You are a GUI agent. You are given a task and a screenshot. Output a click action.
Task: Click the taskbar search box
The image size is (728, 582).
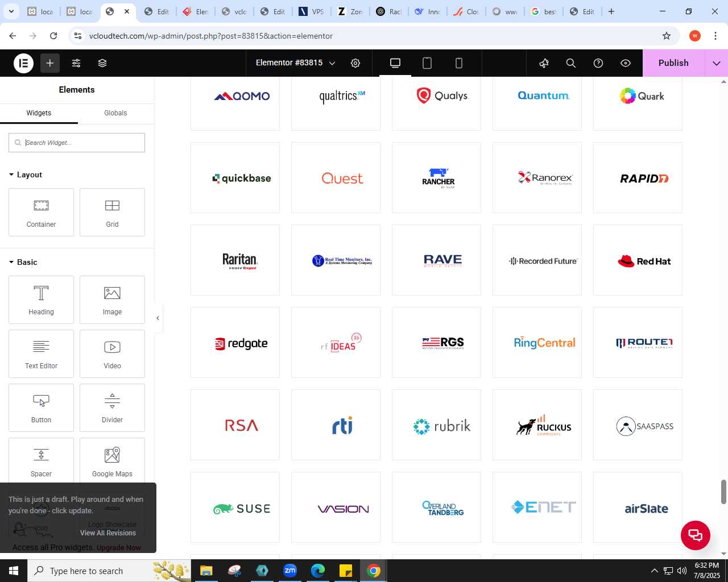coord(109,571)
